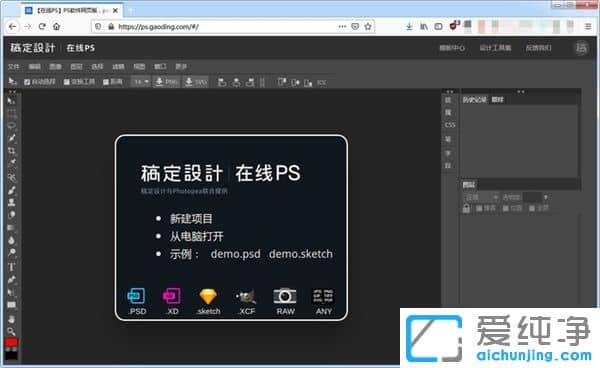Select the Brush tool
The height and width of the screenshot is (368, 600).
pyautogui.click(x=11, y=190)
